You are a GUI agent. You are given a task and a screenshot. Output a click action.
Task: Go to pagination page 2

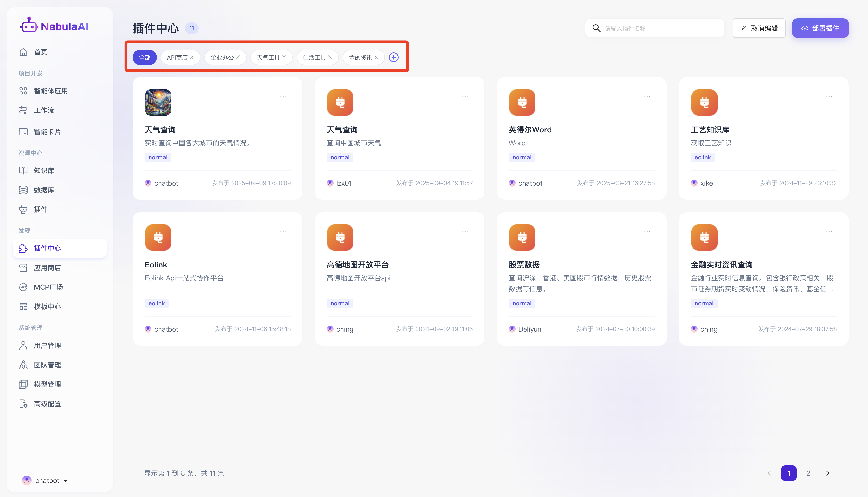click(x=808, y=473)
